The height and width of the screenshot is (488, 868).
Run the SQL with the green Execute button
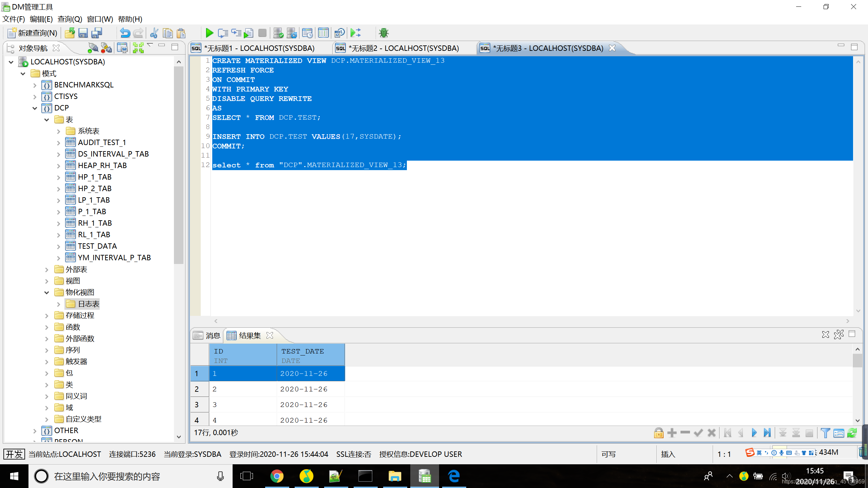(x=209, y=33)
